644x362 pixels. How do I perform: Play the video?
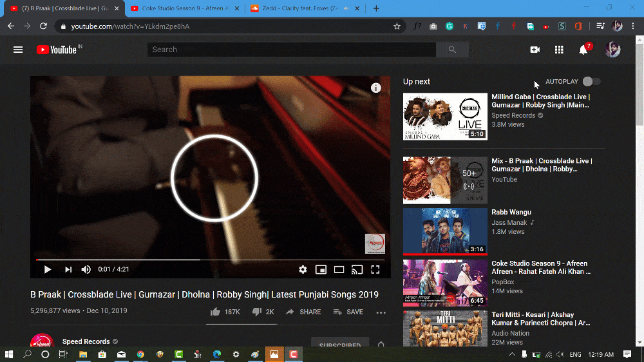47,269
